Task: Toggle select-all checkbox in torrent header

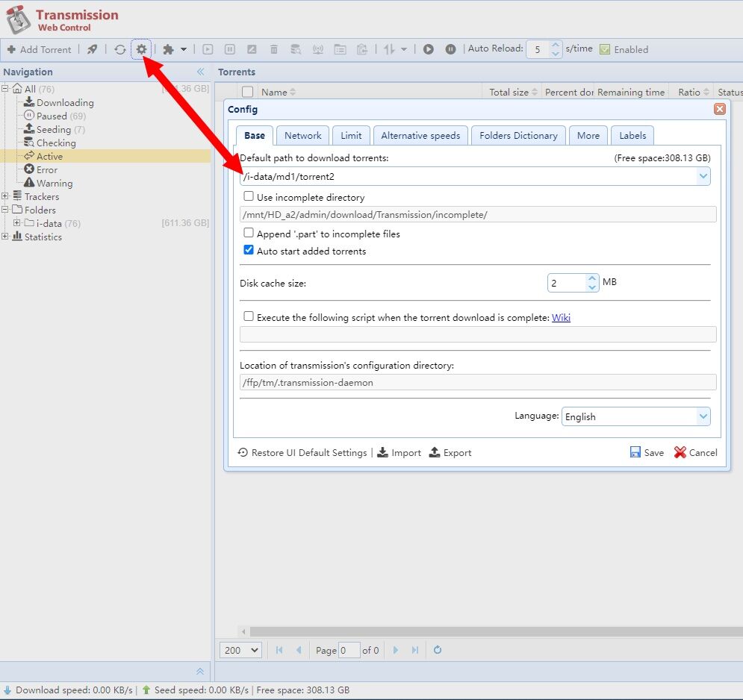Action: coord(247,92)
